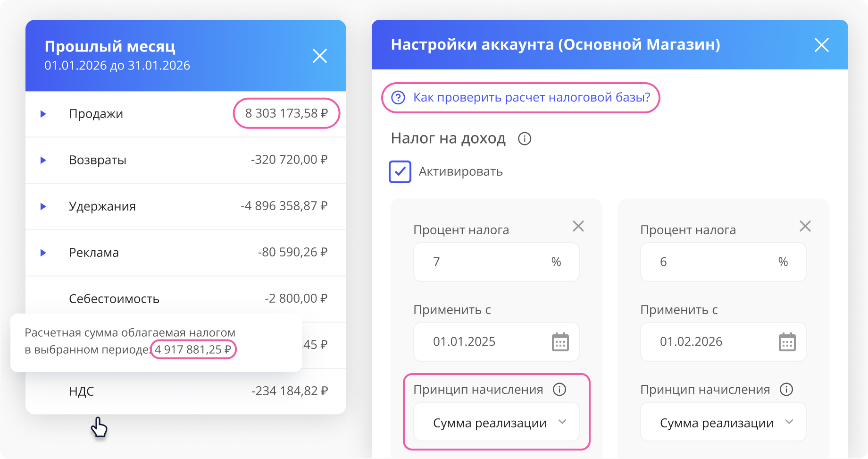Open calendar picker for date 01.01.2025
This screenshot has height=459, width=868.
560,342
